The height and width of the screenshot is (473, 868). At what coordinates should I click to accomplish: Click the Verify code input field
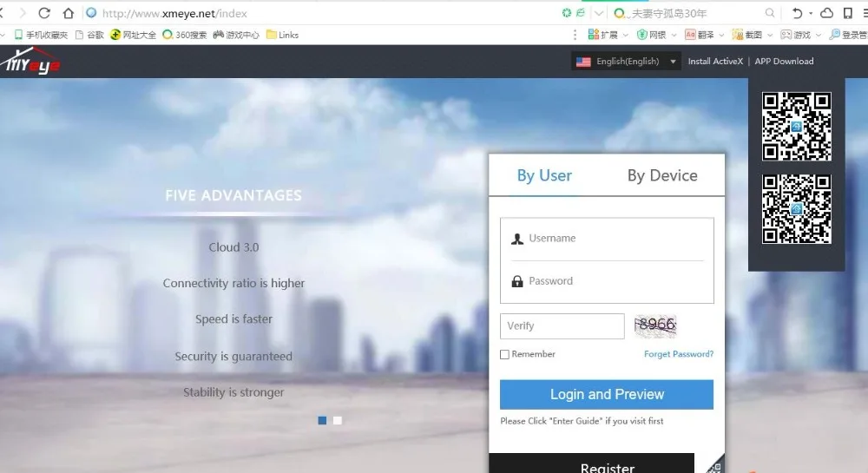(562, 326)
